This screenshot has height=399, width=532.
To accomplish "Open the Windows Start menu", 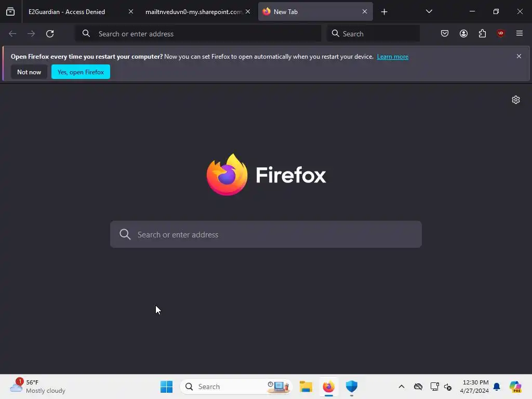I will click(167, 387).
